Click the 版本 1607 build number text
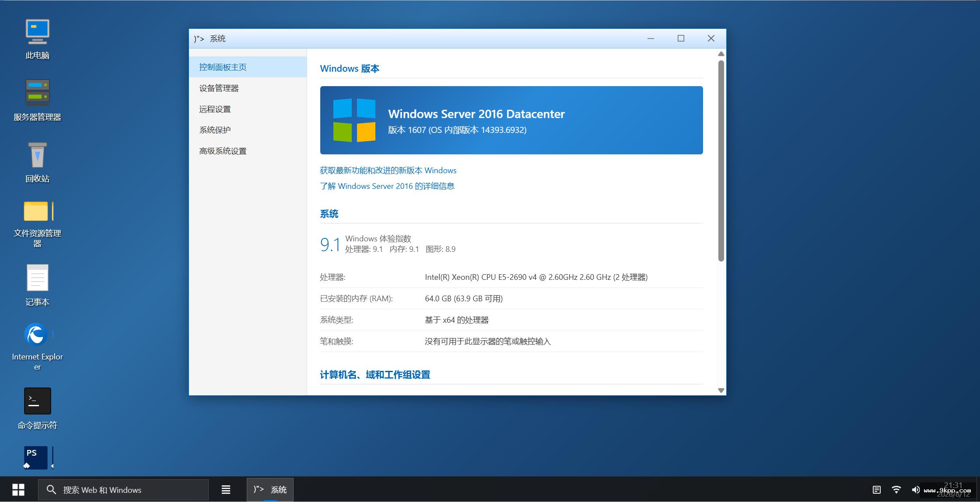This screenshot has height=502, width=980. pos(457,130)
